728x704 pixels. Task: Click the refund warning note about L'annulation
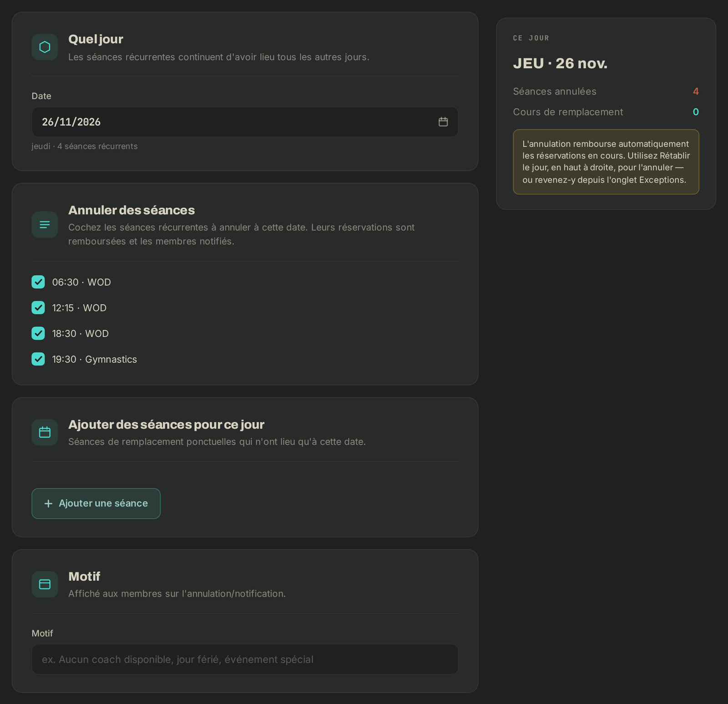tap(606, 162)
